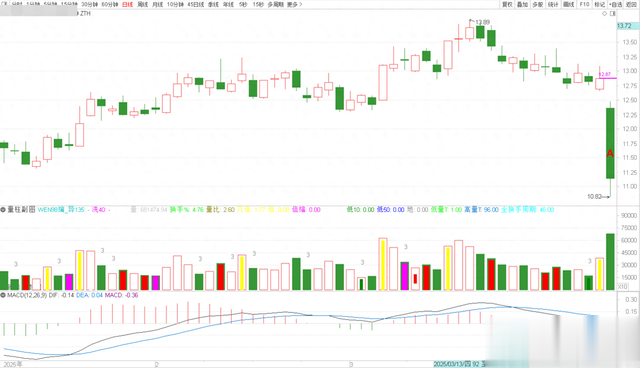640x368 pixels.
Task: Click the 叠加 overlay button
Action: [522, 4]
